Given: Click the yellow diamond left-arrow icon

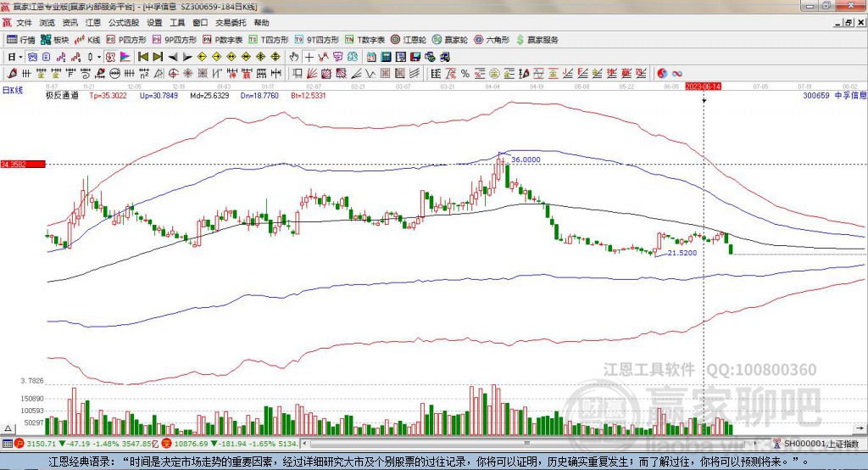Looking at the screenshot, I should click(x=202, y=57).
